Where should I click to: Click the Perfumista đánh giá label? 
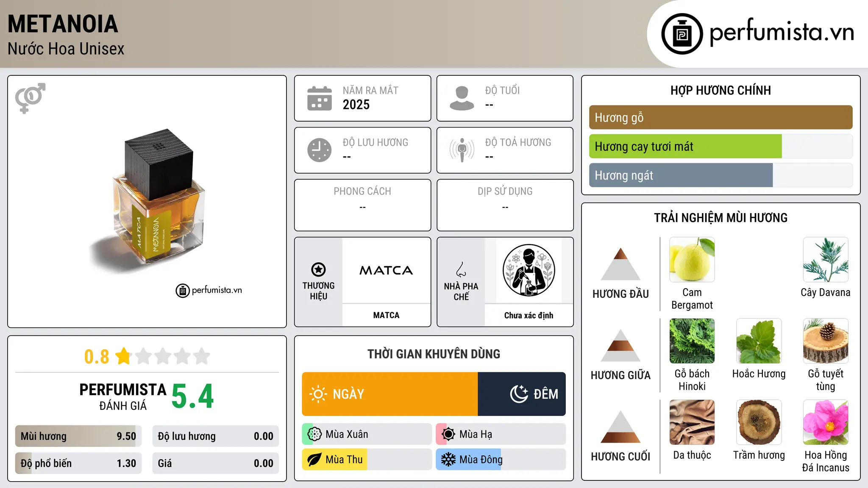pyautogui.click(x=123, y=396)
